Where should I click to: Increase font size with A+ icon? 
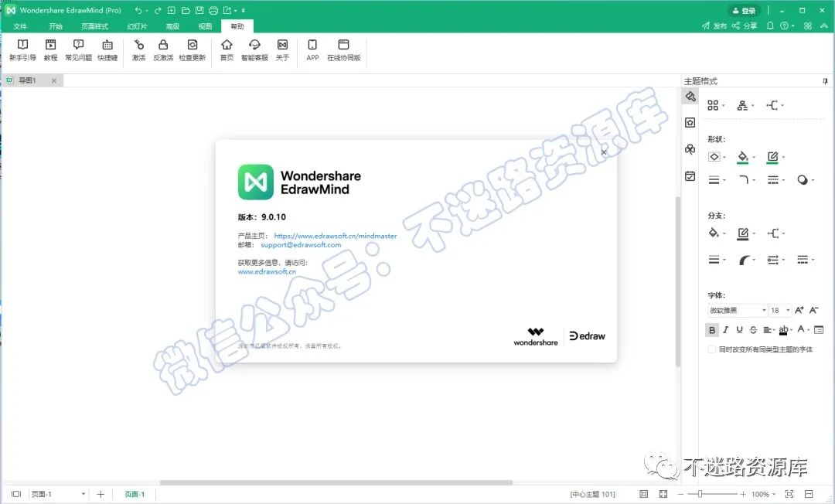tap(799, 310)
